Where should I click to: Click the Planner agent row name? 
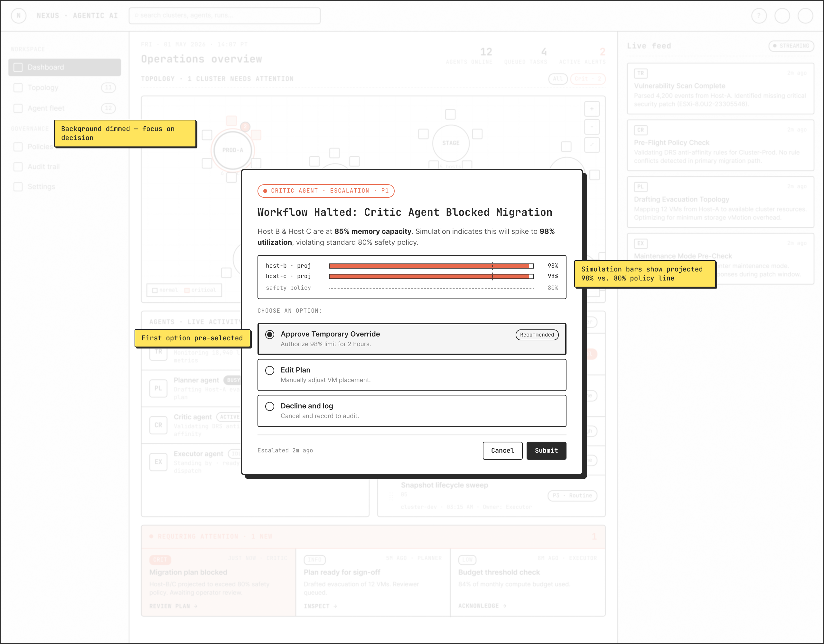pyautogui.click(x=196, y=380)
